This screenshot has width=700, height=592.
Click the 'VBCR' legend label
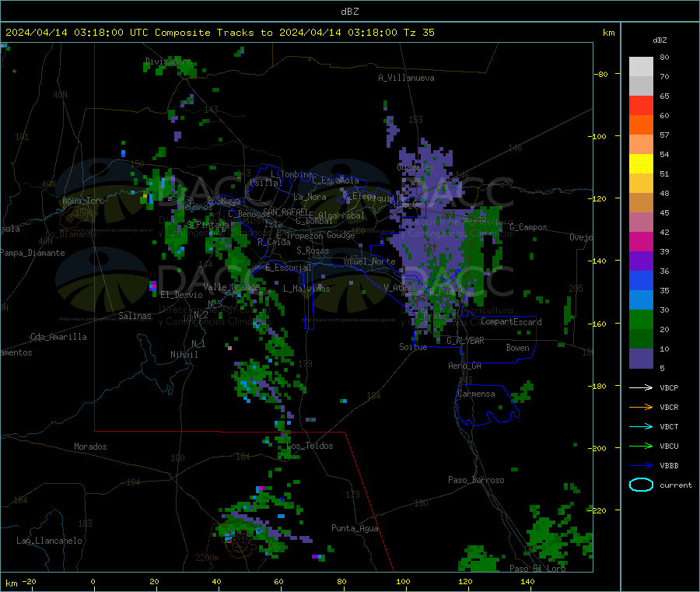669,407
